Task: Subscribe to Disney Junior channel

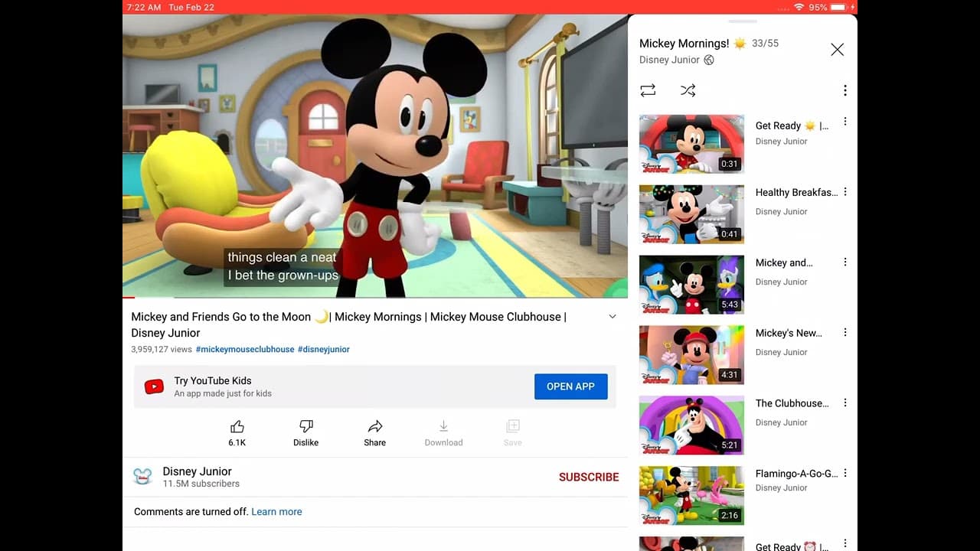Action: pos(589,477)
